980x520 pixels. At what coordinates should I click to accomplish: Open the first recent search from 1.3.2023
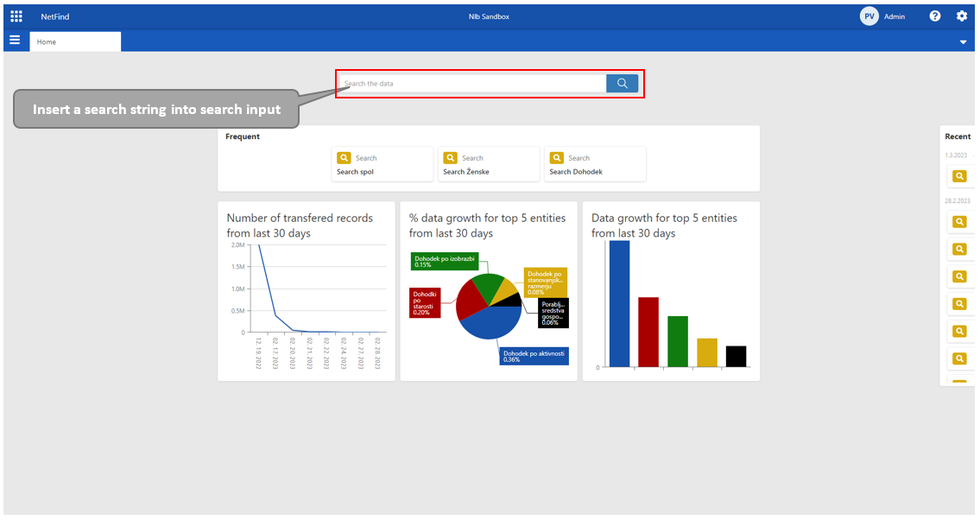pyautogui.click(x=959, y=176)
